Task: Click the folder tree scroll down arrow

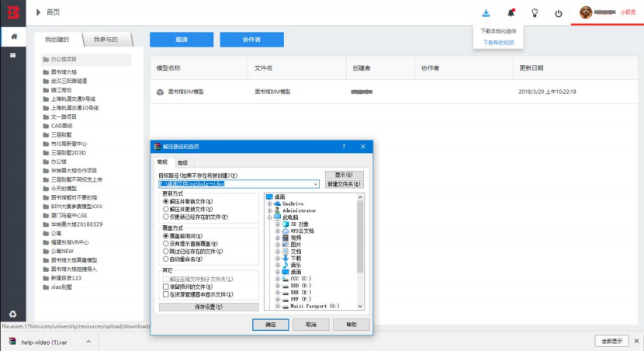Action: 360,306
